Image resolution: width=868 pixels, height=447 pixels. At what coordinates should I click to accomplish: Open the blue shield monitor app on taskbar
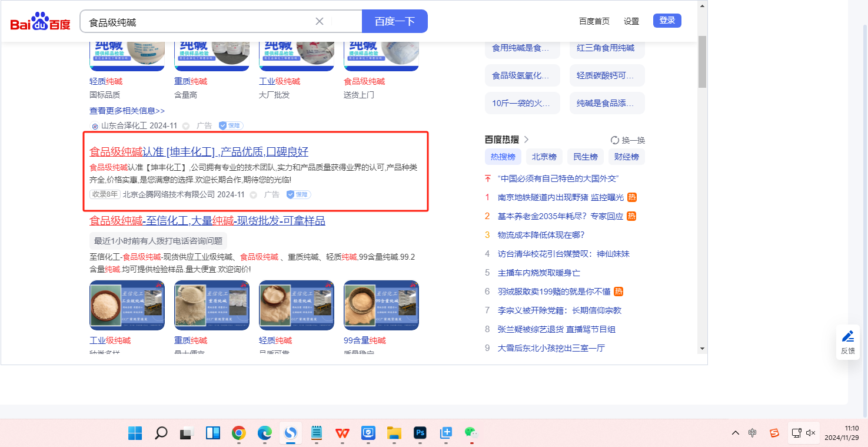[368, 433]
